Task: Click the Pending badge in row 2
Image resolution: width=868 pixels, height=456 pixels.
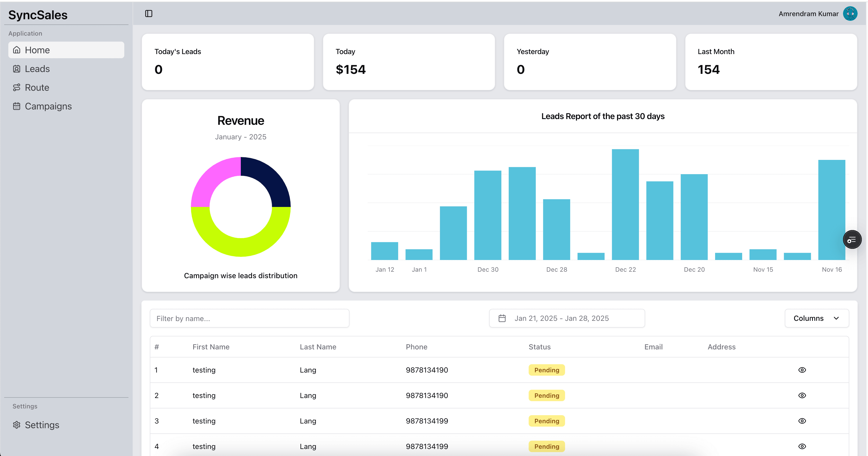Action: pyautogui.click(x=547, y=395)
